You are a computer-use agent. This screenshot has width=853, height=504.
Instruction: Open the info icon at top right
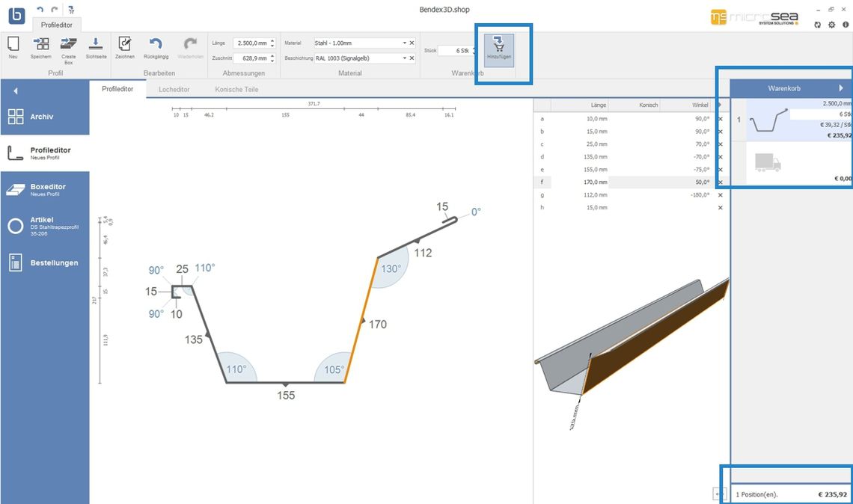(846, 25)
